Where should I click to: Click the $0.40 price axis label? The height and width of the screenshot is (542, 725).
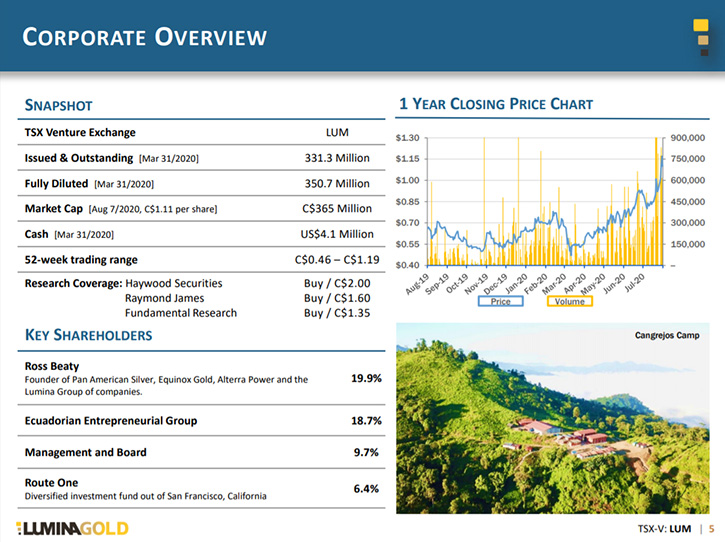407,265
